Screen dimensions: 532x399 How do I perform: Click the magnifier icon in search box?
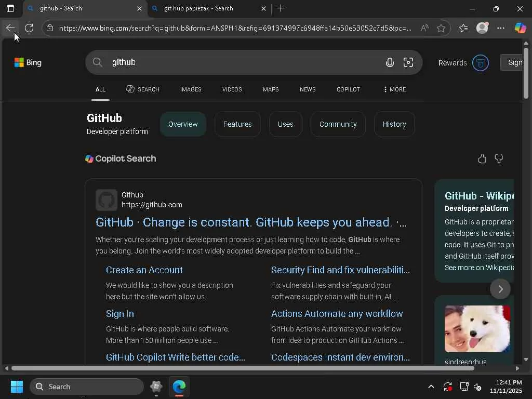(x=97, y=62)
